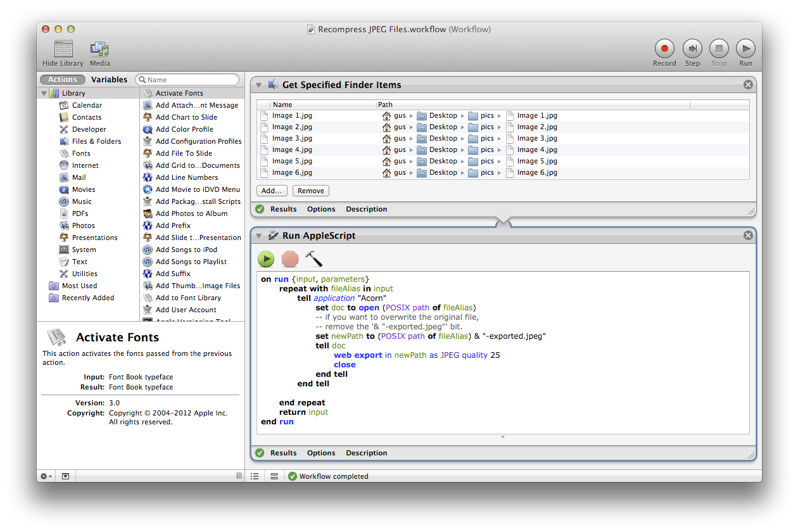Sort by the Path column header
Screen dimensions: 798x532
tap(533, 104)
